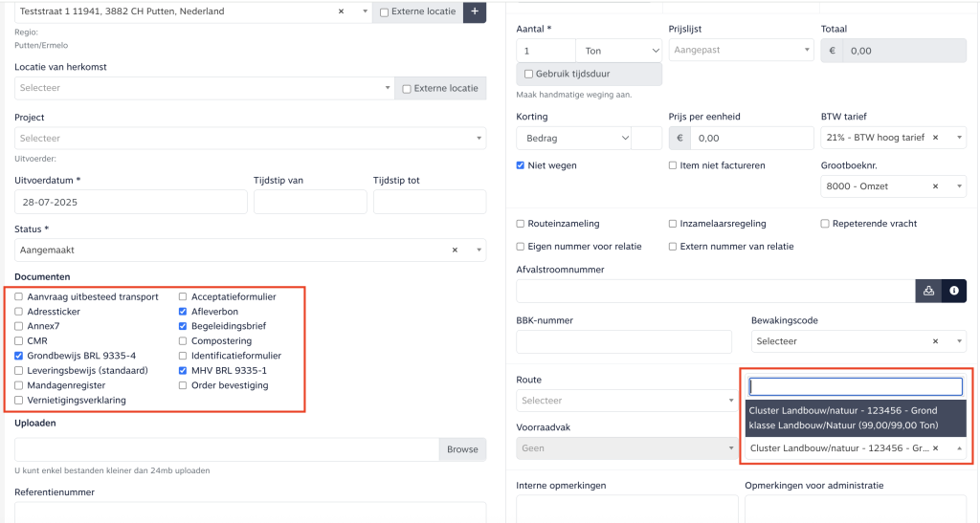The image size is (980, 523).
Task: Expand the Korting 'Bedrag' dropdown
Action: click(573, 138)
